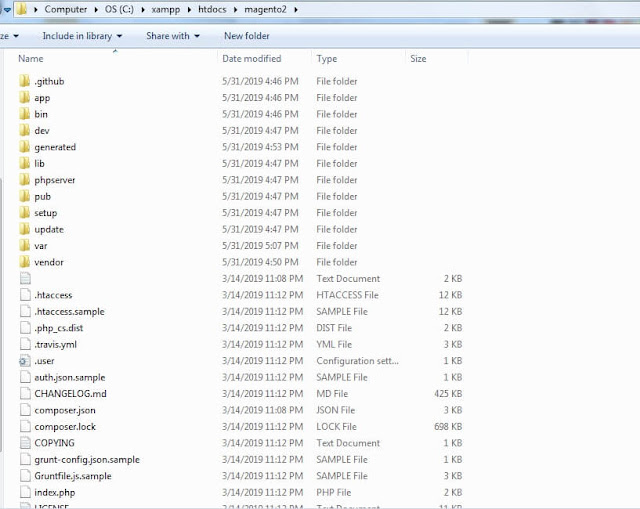Click the LOCK File type cell
This screenshot has height=509, width=640.
coord(336,426)
